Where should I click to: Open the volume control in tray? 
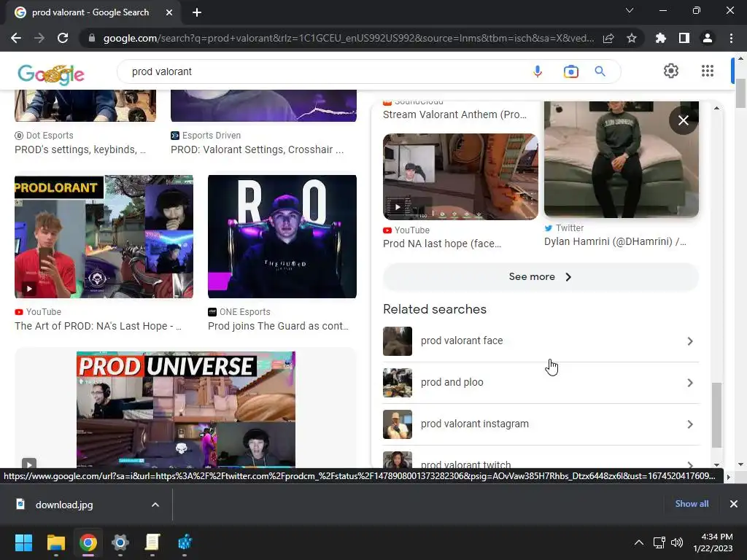[x=677, y=542]
